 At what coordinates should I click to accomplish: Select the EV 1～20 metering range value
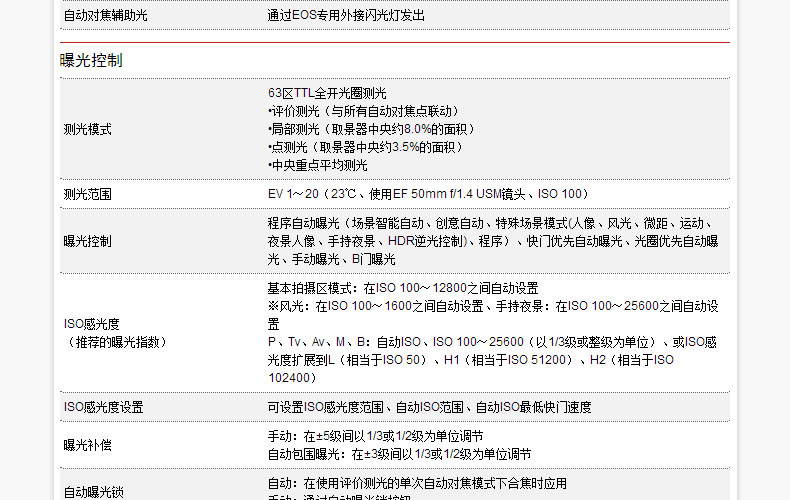click(428, 193)
